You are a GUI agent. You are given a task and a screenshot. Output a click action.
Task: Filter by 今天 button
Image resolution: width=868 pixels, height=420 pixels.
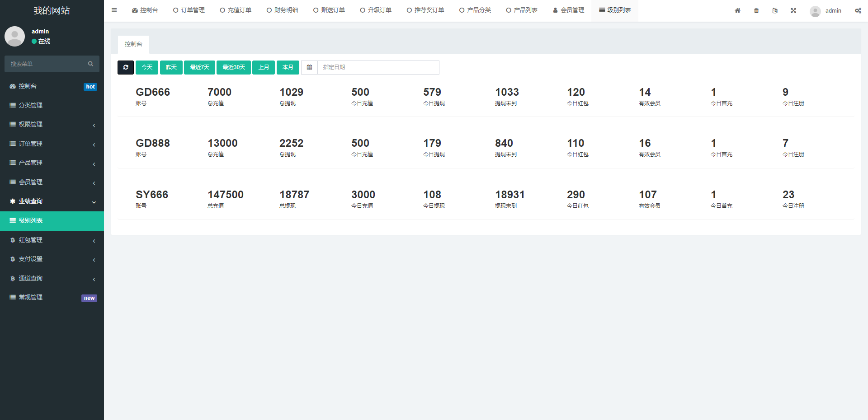pyautogui.click(x=147, y=67)
